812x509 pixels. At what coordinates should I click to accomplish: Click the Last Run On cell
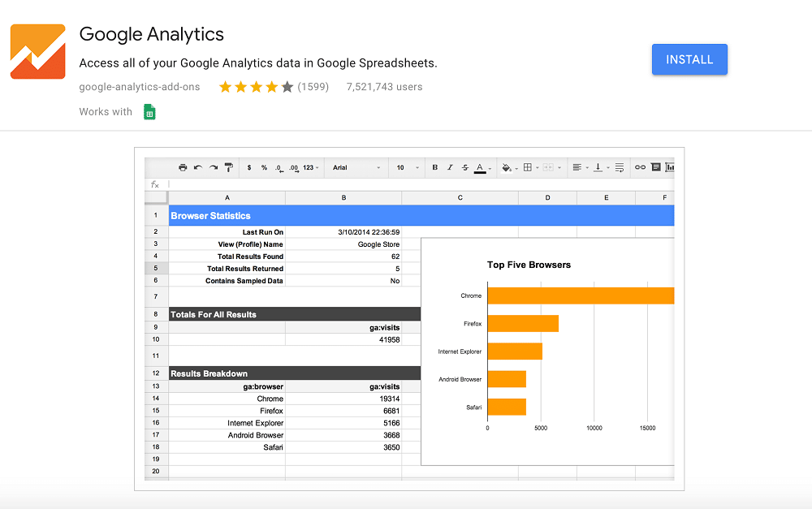[227, 232]
